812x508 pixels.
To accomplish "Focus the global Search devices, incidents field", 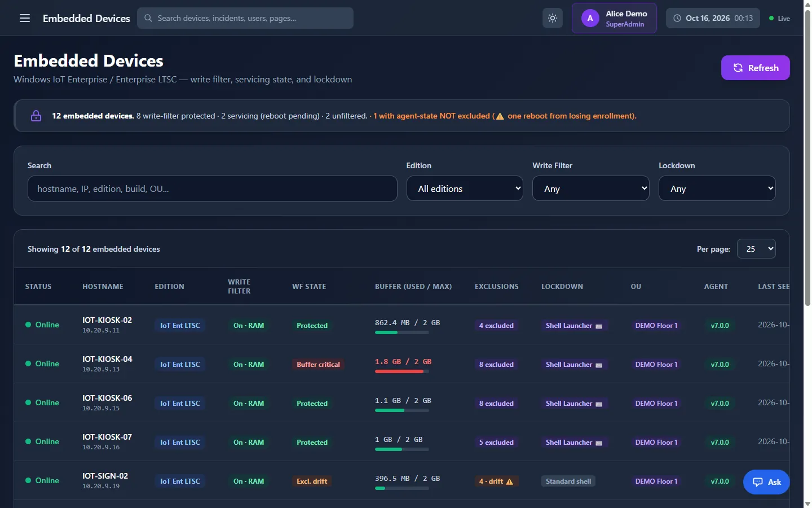I will point(245,18).
